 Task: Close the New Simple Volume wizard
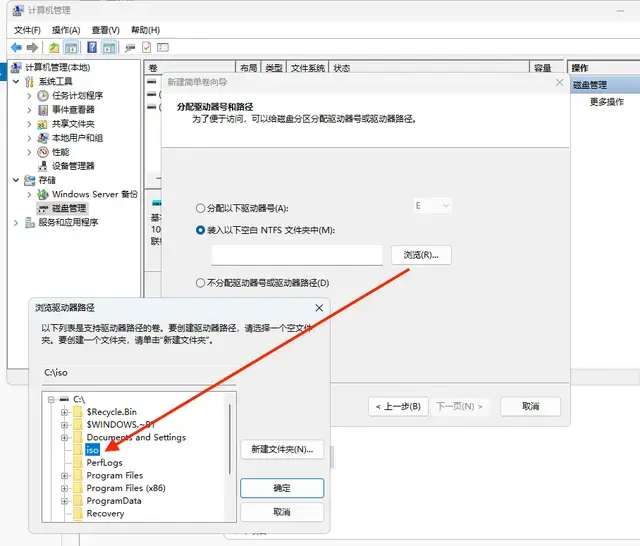coord(560,83)
